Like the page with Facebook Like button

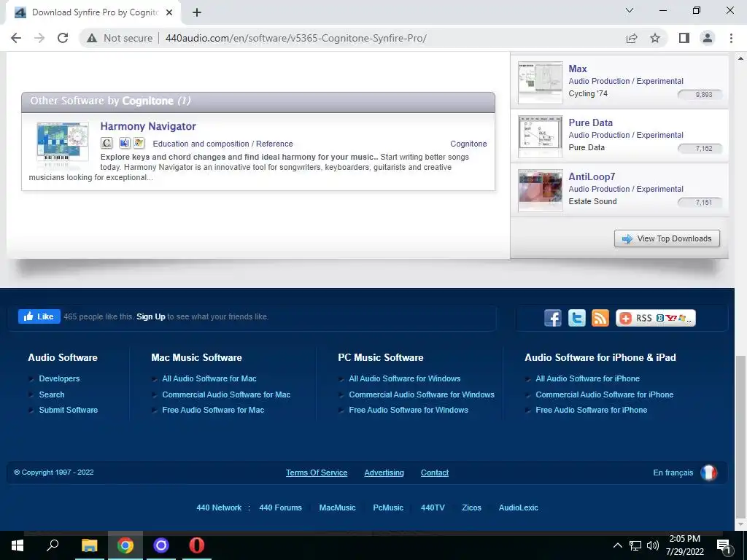39,316
